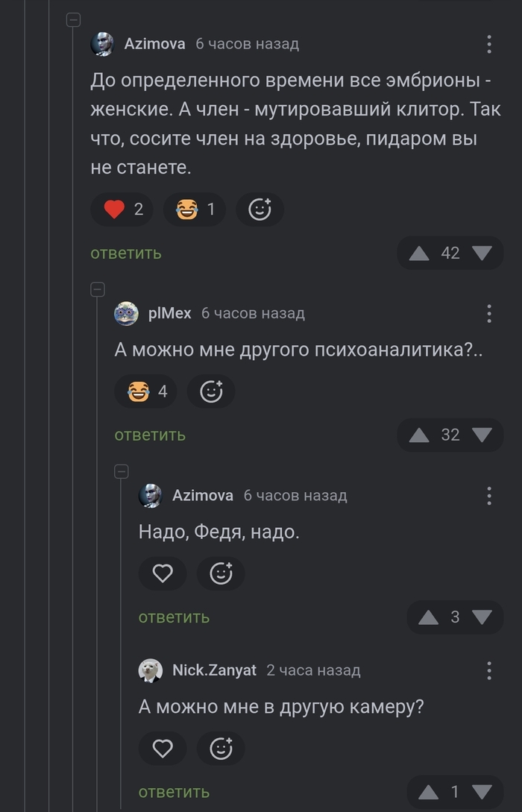Viewport: 522px width, 812px height.
Task: Open options menu for first Azimova comment
Action: [x=489, y=44]
